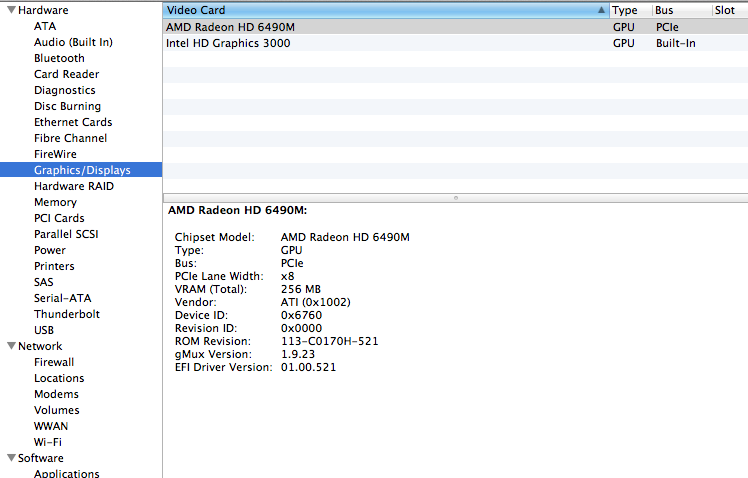Open the Printers entry
The height and width of the screenshot is (478, 748).
click(x=54, y=266)
